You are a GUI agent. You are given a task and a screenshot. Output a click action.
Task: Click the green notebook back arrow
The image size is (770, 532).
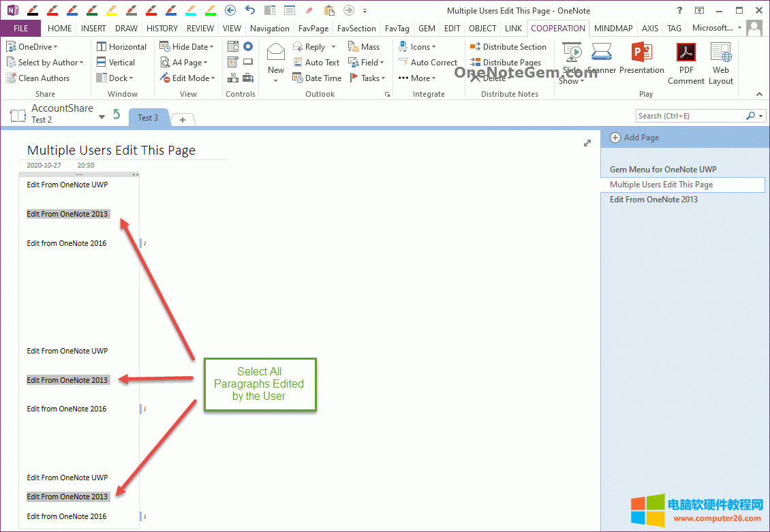(117, 114)
